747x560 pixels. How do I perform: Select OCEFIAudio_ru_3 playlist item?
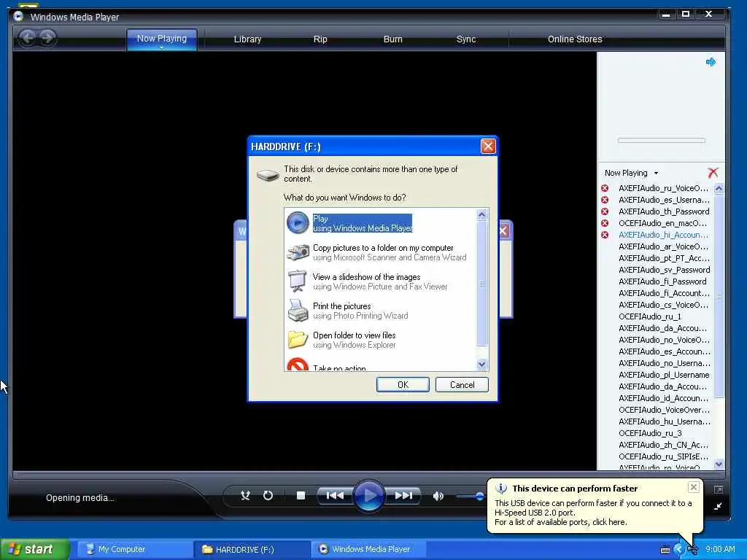(x=650, y=433)
